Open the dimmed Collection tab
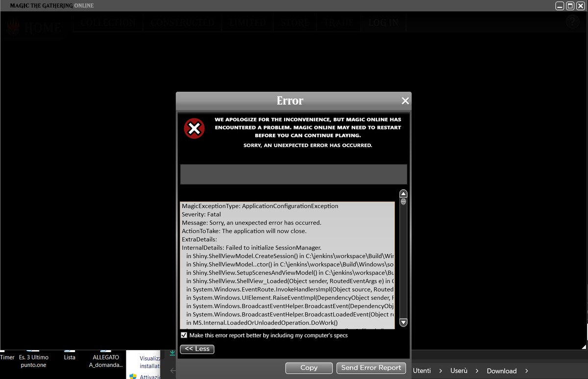Viewport: 588px width, 379px height. point(108,23)
